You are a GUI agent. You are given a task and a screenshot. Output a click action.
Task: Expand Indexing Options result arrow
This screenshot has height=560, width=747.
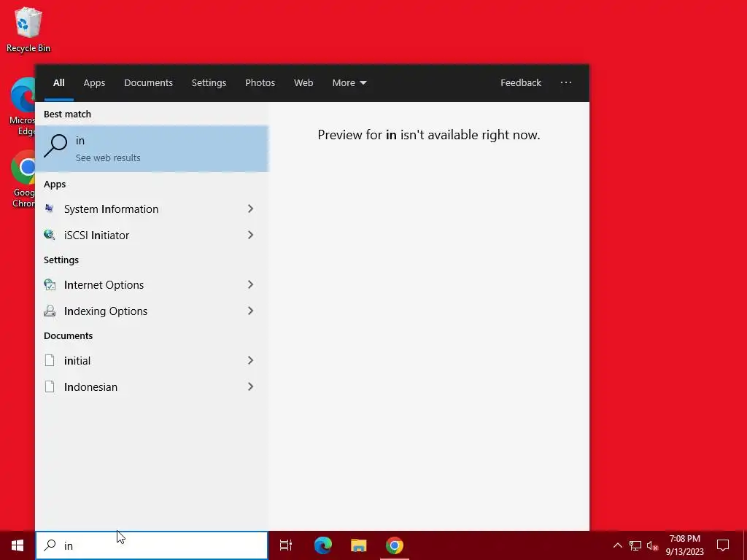250,311
